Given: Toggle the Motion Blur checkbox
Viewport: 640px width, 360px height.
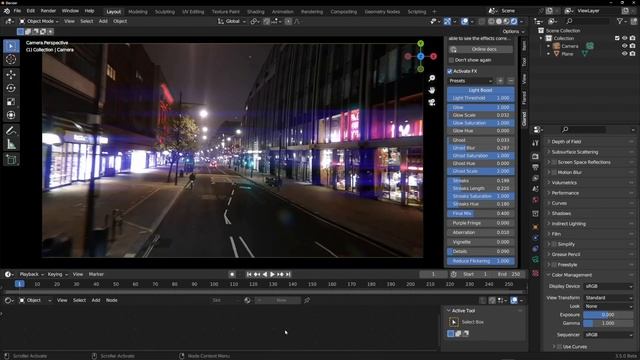Looking at the screenshot, I should tap(554, 173).
